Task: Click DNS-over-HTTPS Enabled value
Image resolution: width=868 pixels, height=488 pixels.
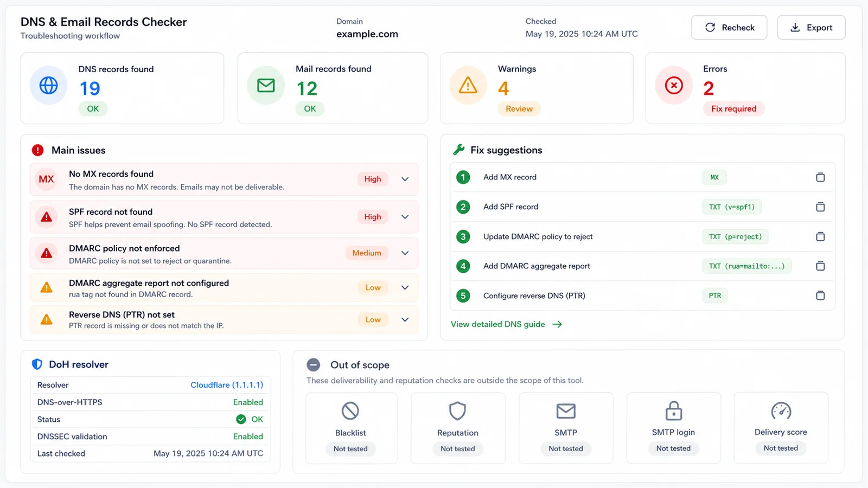Action: pyautogui.click(x=248, y=402)
